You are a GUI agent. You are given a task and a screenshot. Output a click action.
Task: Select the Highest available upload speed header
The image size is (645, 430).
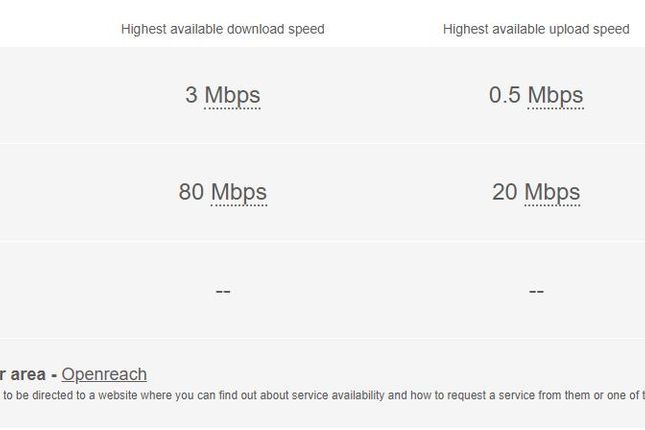536,29
